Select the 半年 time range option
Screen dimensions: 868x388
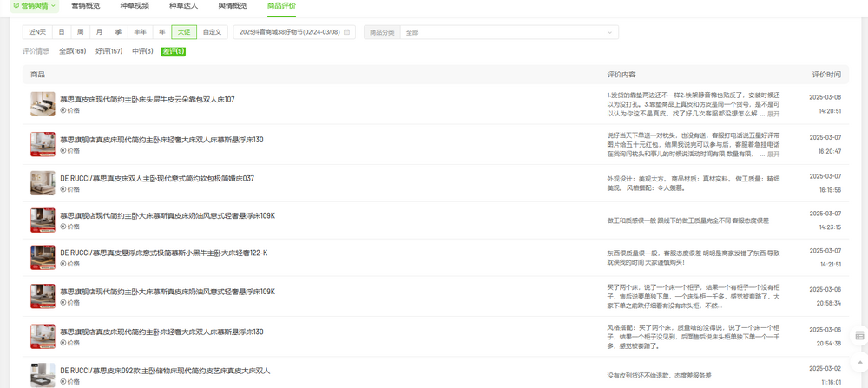tap(140, 32)
